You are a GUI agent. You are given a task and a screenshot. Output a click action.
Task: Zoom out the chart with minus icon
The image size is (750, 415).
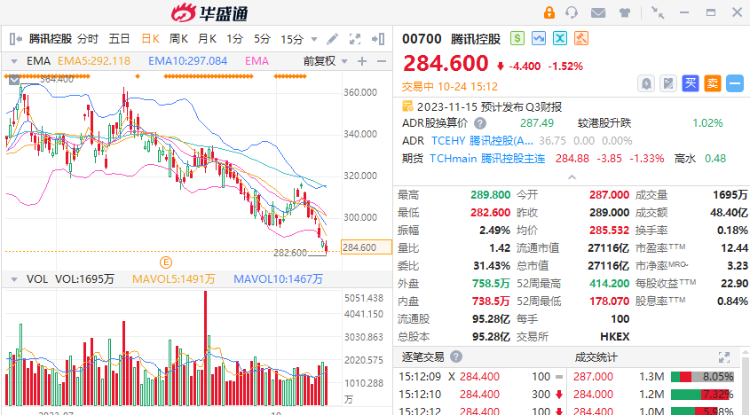pos(381,61)
